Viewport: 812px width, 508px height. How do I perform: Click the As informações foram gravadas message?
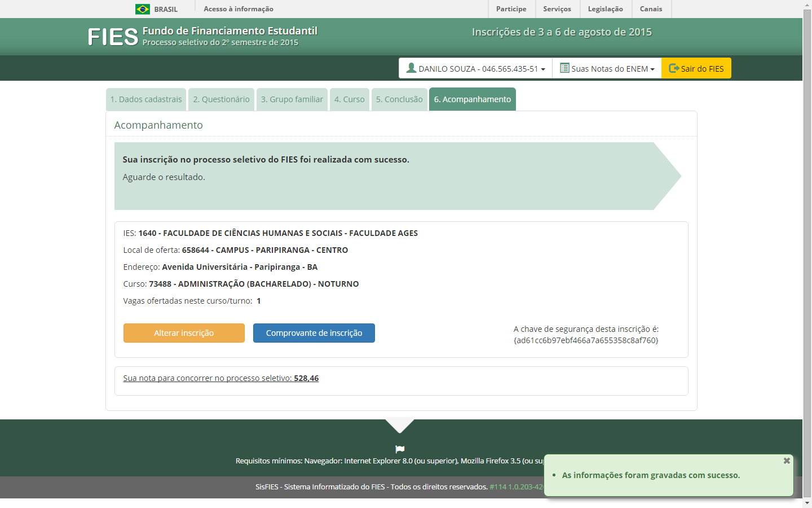coord(651,475)
